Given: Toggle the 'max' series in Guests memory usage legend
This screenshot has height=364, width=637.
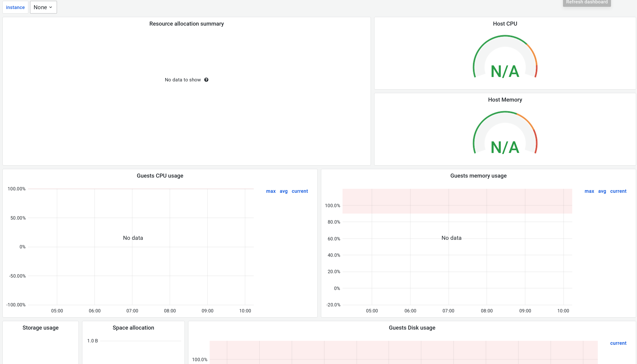Looking at the screenshot, I should click(x=589, y=191).
